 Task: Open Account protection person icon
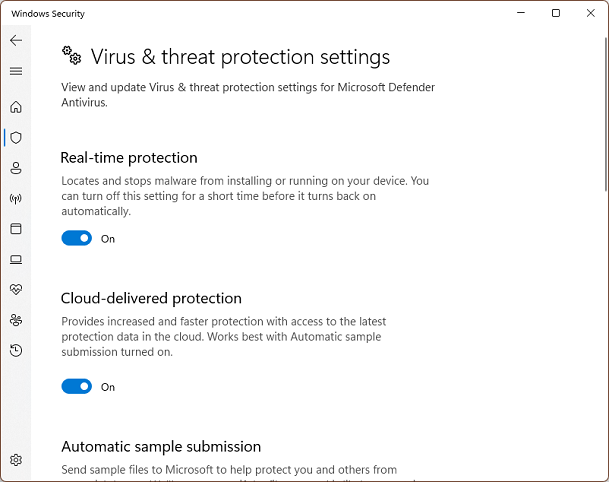16,168
